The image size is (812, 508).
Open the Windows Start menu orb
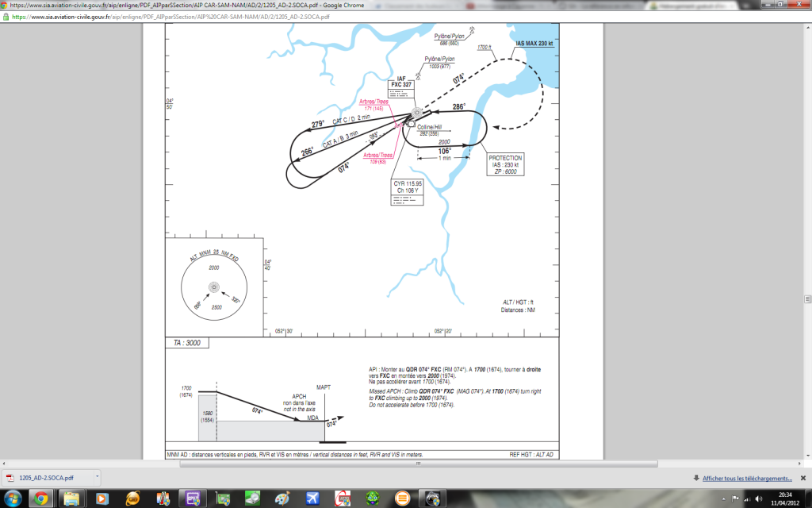pyautogui.click(x=13, y=498)
